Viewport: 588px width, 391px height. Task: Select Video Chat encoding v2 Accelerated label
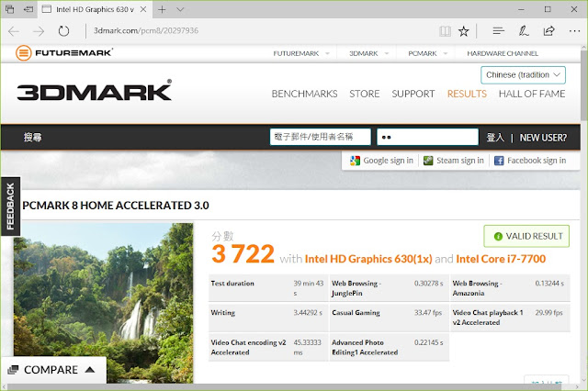click(x=248, y=347)
